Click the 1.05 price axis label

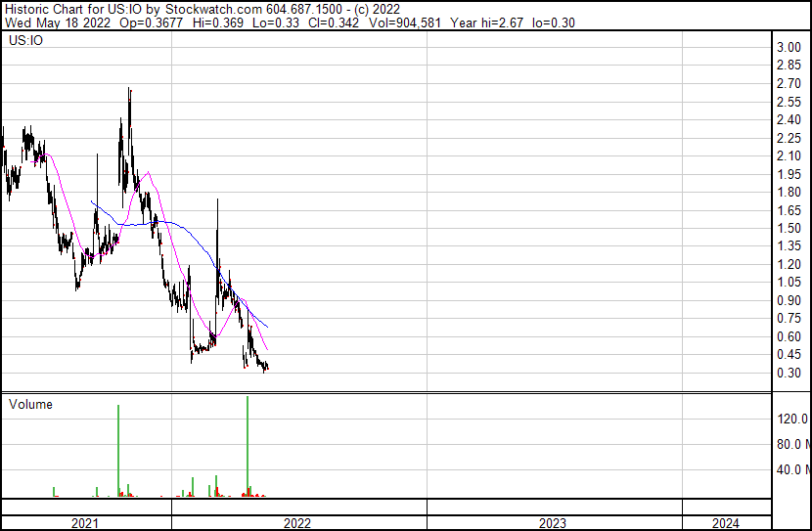pyautogui.click(x=789, y=282)
